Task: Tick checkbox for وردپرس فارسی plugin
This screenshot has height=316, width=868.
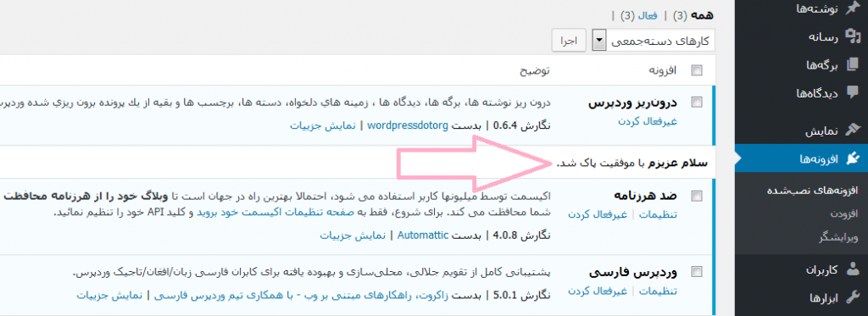Action: click(697, 272)
